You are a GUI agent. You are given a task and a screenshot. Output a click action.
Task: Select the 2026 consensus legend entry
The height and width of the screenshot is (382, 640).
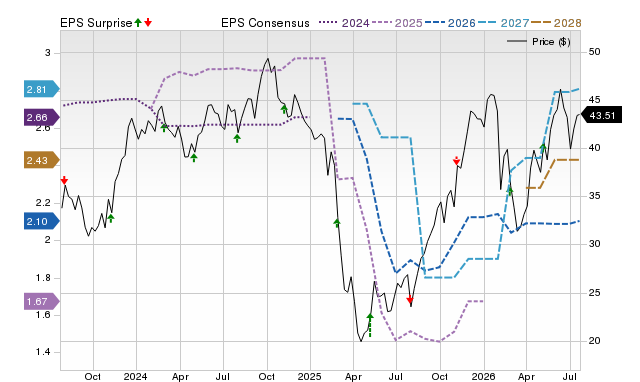[450, 23]
